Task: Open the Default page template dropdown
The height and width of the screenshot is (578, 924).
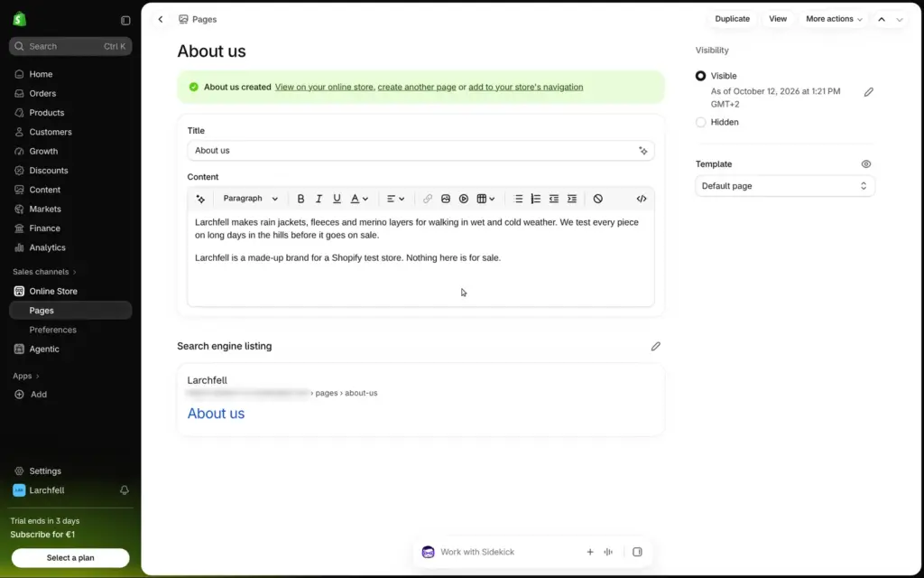Action: point(785,186)
